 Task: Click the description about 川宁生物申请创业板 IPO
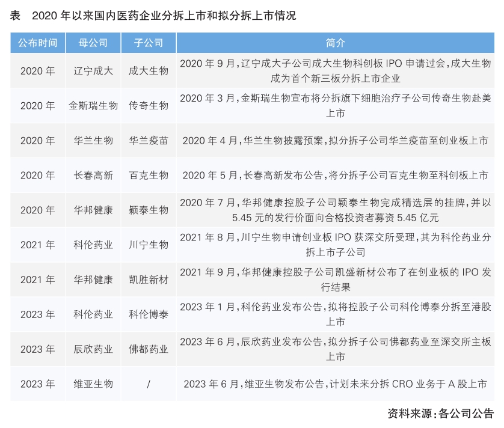click(335, 245)
